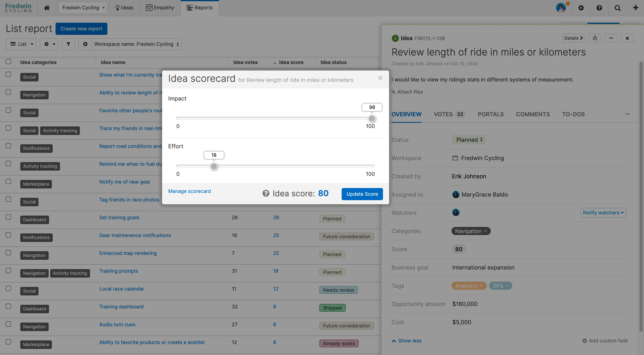Click the help question mark icon

pyautogui.click(x=599, y=8)
